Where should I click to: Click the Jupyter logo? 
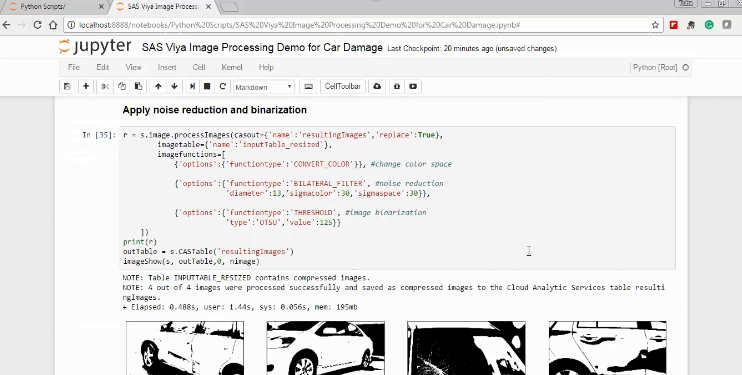(x=95, y=46)
